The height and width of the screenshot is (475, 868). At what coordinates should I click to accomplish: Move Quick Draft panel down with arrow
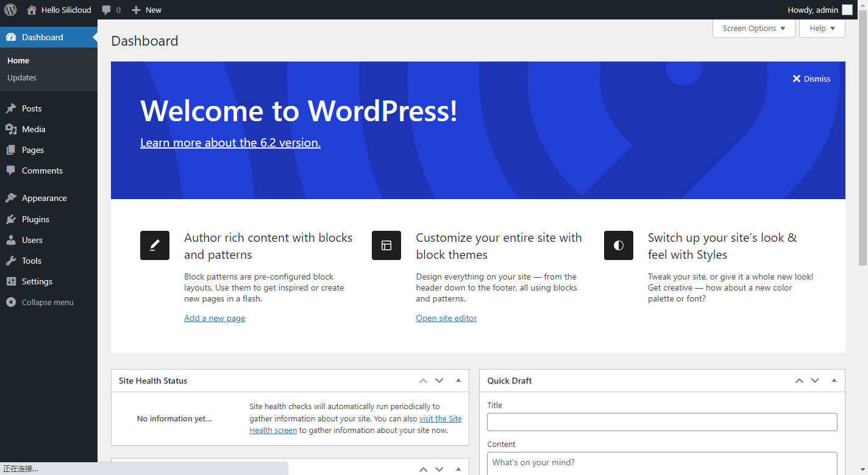(815, 381)
